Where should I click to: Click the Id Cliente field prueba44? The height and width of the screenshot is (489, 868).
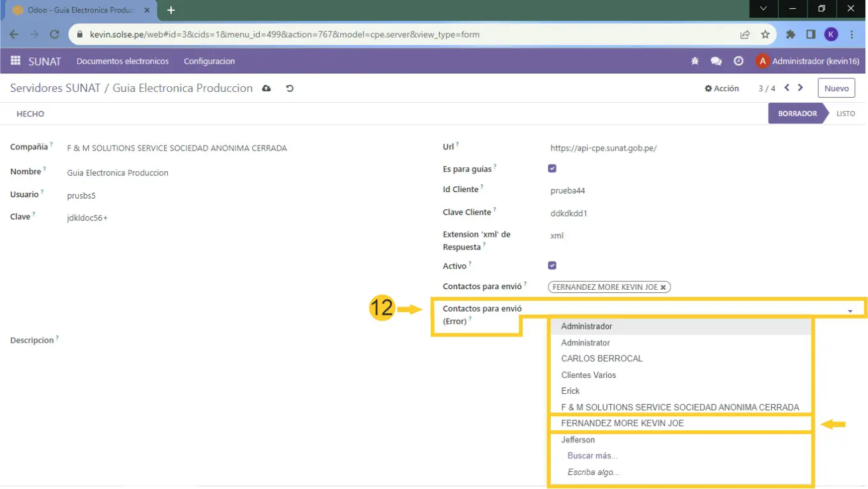tap(567, 190)
